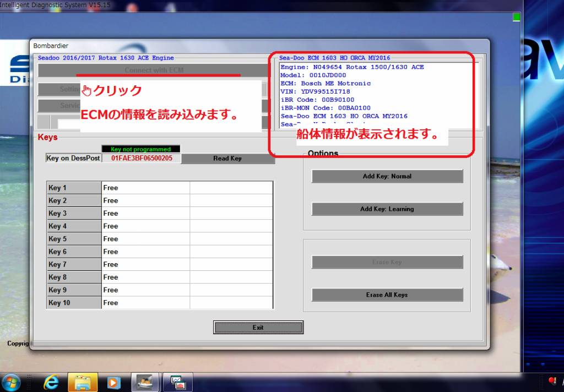Click the Key on DessPost label
Screen dimensions: 564x392
click(x=73, y=158)
